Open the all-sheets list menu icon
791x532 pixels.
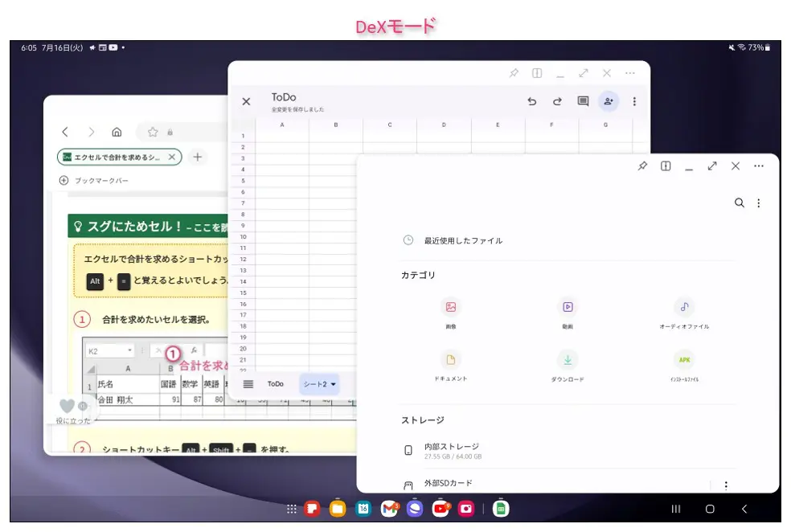click(248, 384)
